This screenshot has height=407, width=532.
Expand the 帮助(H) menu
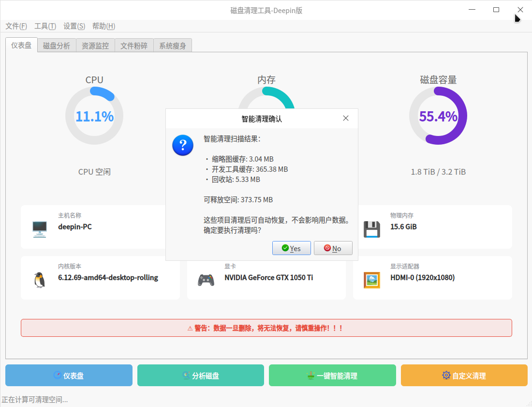(x=103, y=26)
